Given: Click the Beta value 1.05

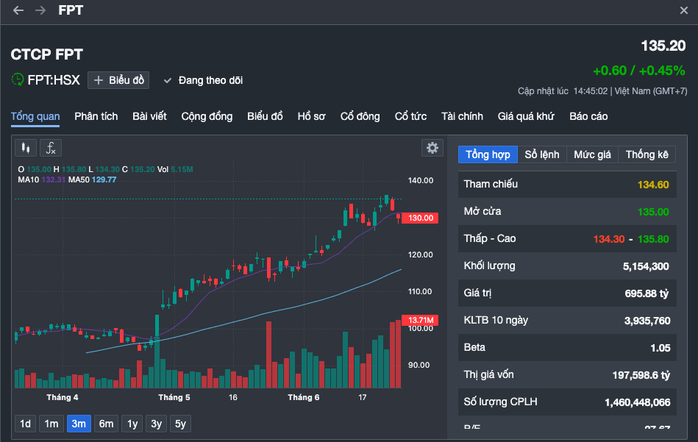Looking at the screenshot, I should 660,348.
